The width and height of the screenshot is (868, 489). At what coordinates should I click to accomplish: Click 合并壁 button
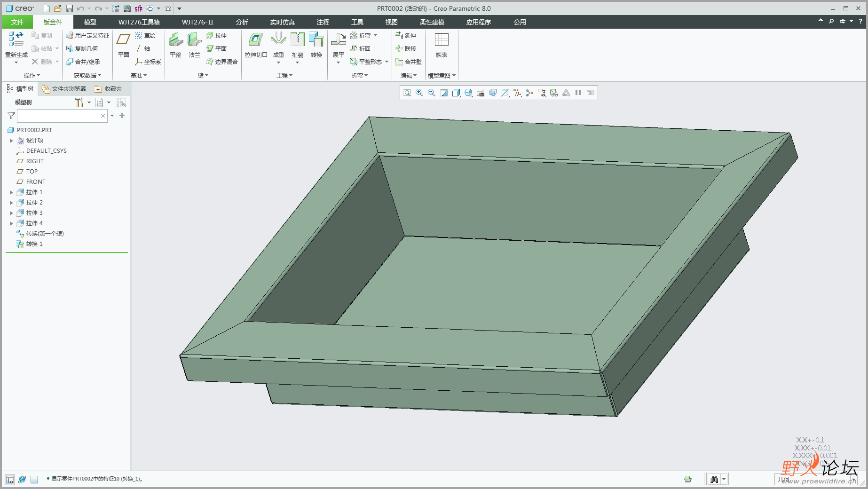[x=409, y=62]
